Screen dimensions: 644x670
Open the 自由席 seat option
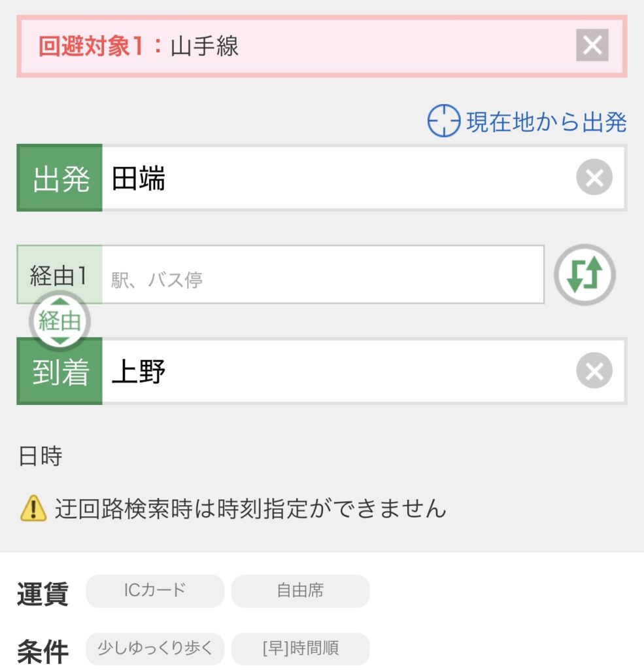(x=300, y=591)
